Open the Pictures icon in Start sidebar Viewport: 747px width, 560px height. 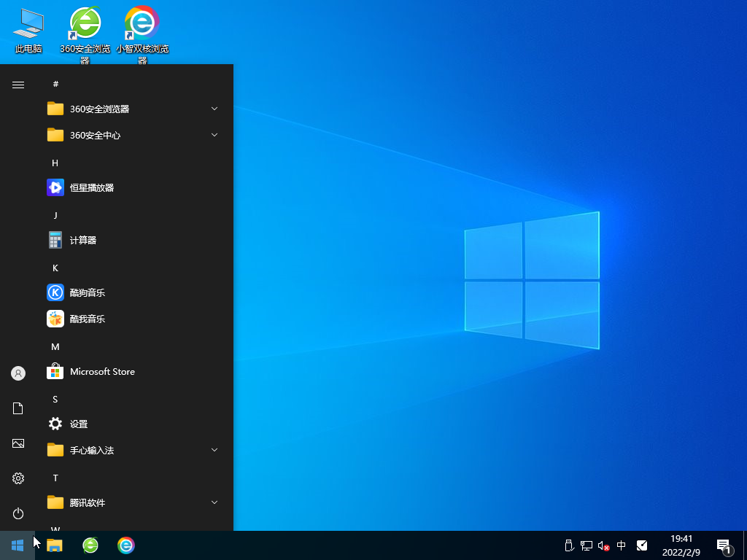pyautogui.click(x=18, y=443)
